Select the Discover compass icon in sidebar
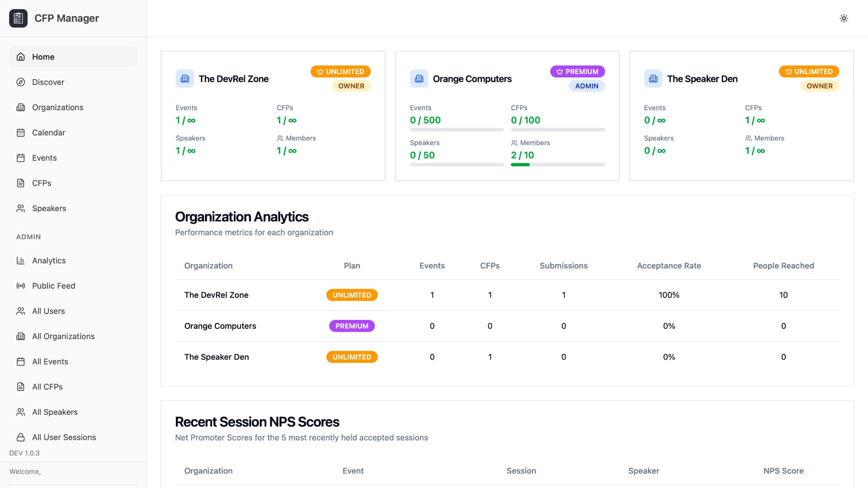This screenshot has width=868, height=488. [x=20, y=82]
